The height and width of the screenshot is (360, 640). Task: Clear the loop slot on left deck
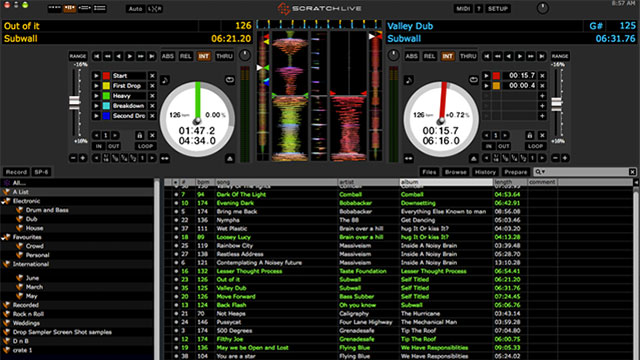(152, 135)
